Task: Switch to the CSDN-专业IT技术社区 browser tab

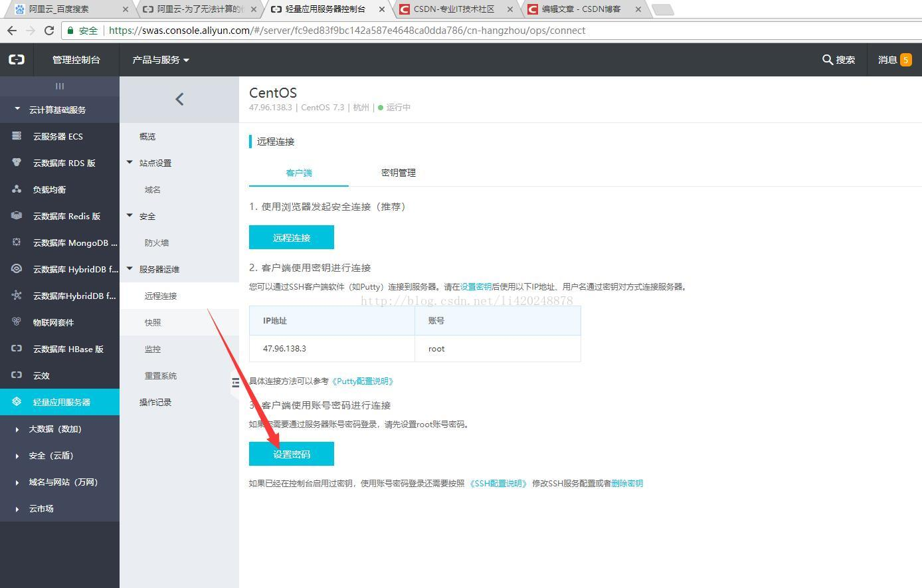Action: 455,9
